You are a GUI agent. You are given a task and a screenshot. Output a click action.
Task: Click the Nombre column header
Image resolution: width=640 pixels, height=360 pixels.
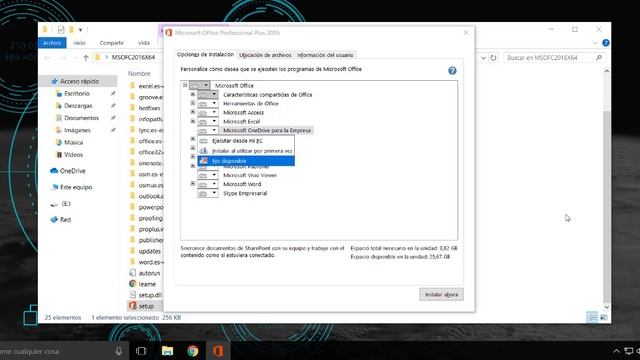coord(139,73)
